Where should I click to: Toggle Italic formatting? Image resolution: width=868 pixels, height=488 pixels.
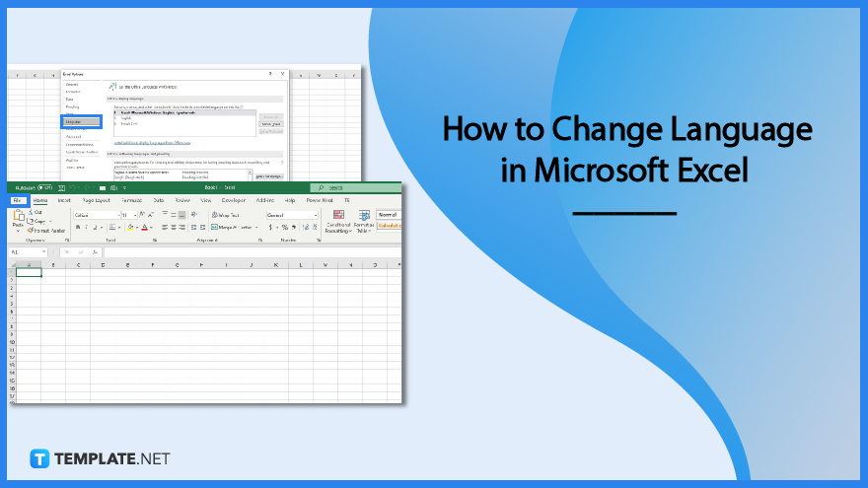click(87, 227)
